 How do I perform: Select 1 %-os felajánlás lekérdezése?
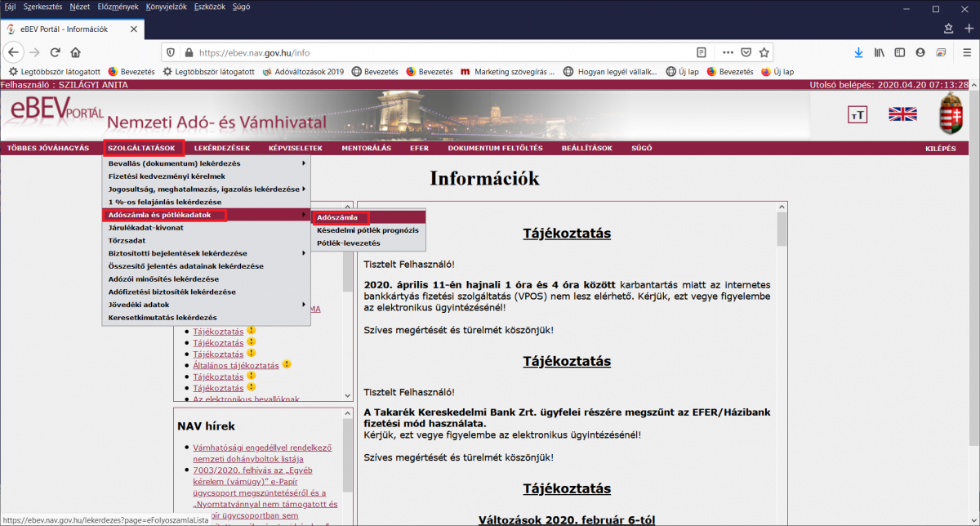tap(206, 202)
